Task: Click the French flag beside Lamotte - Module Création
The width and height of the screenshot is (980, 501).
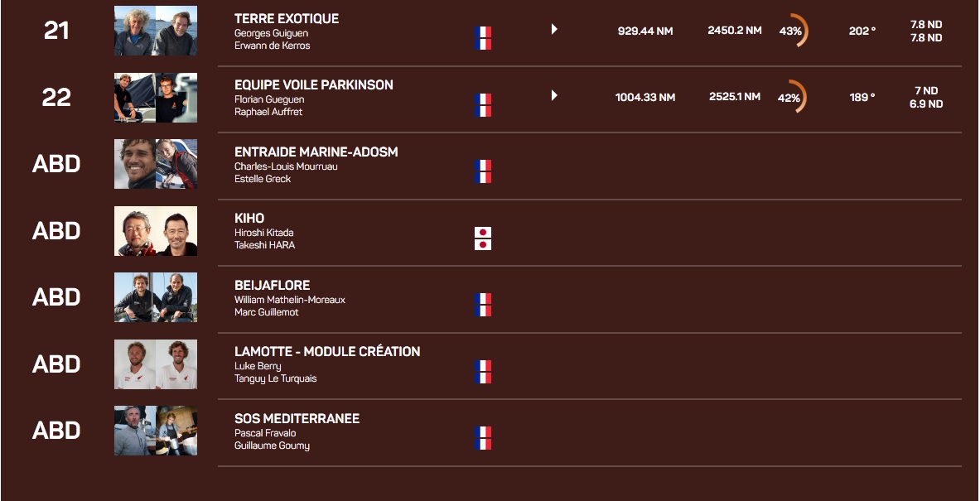Action: (483, 372)
